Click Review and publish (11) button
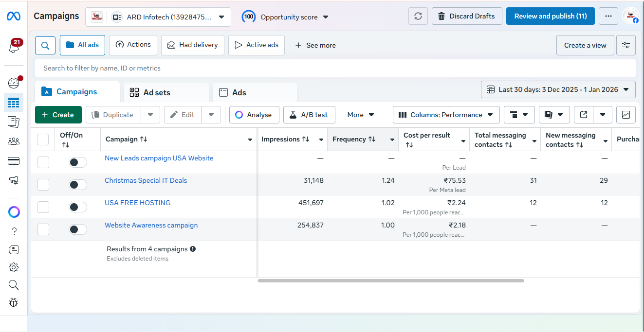Screen dimensions: 644x332 550,16
